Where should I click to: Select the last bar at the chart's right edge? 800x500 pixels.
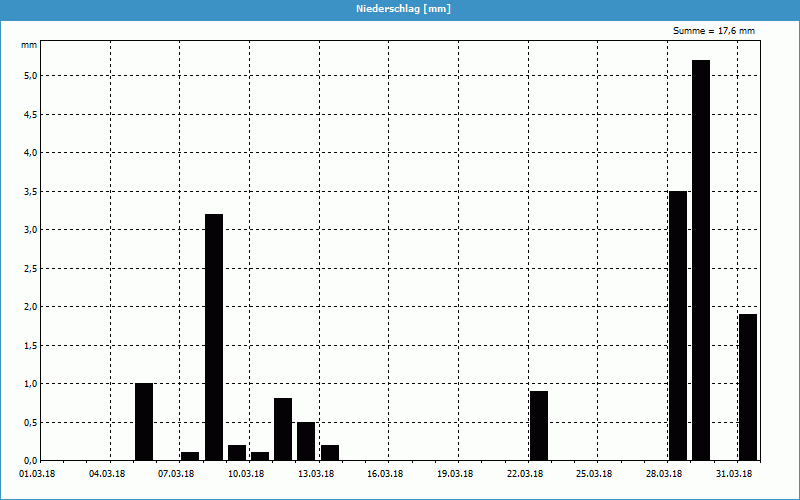[747, 387]
